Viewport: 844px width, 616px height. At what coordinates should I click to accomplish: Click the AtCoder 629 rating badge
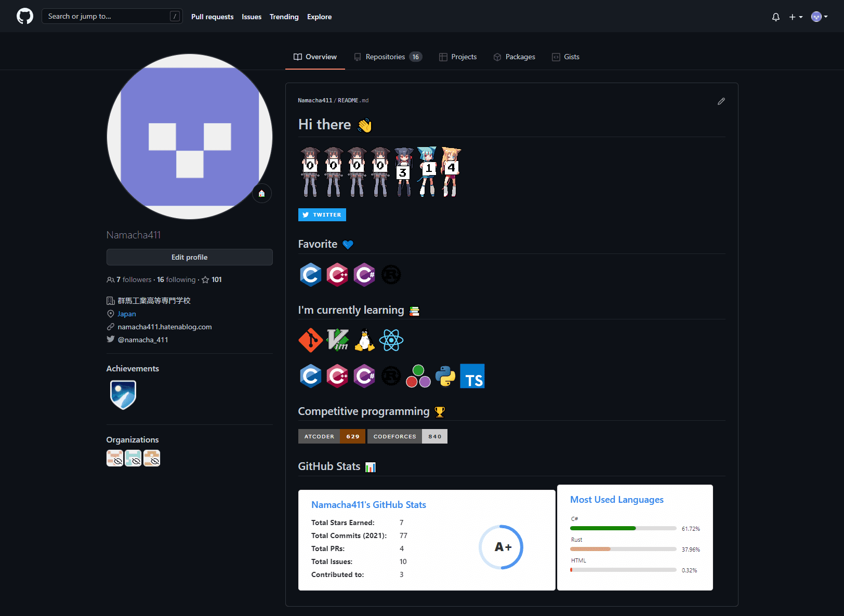pos(332,436)
